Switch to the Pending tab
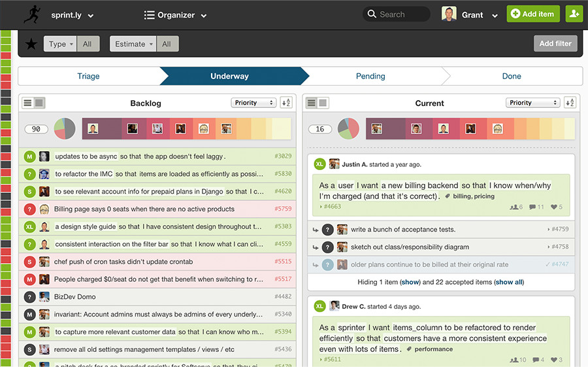This screenshot has width=588, height=367. pyautogui.click(x=370, y=76)
